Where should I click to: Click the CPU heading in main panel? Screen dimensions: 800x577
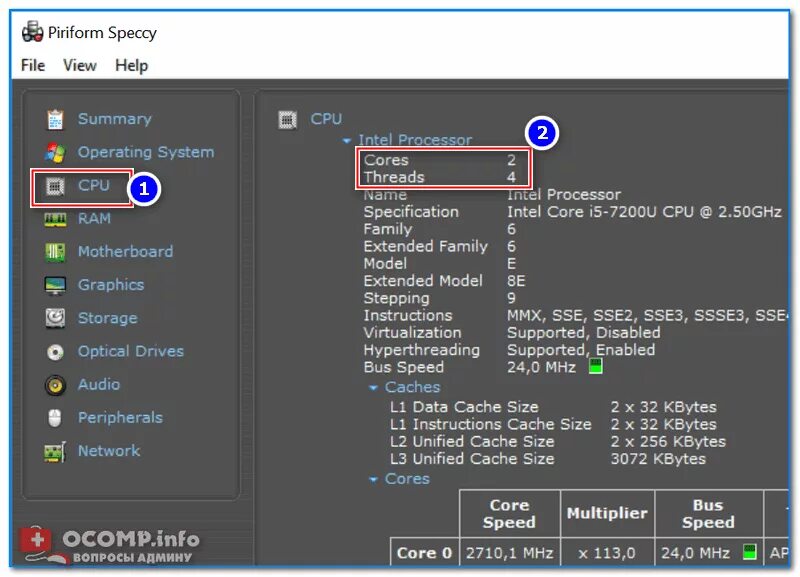coord(327,119)
